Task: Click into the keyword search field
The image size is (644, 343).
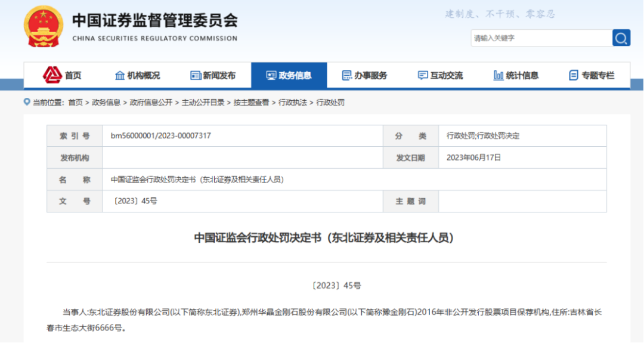Action: click(x=541, y=38)
